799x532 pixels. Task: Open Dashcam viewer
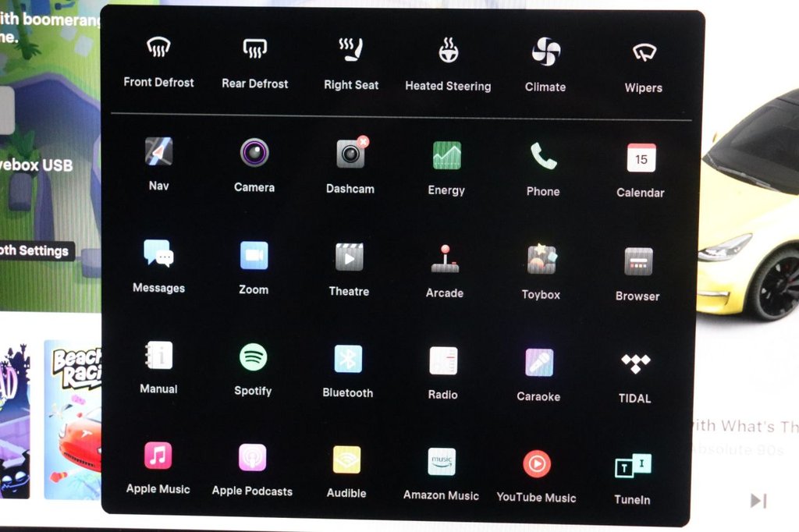(x=350, y=154)
